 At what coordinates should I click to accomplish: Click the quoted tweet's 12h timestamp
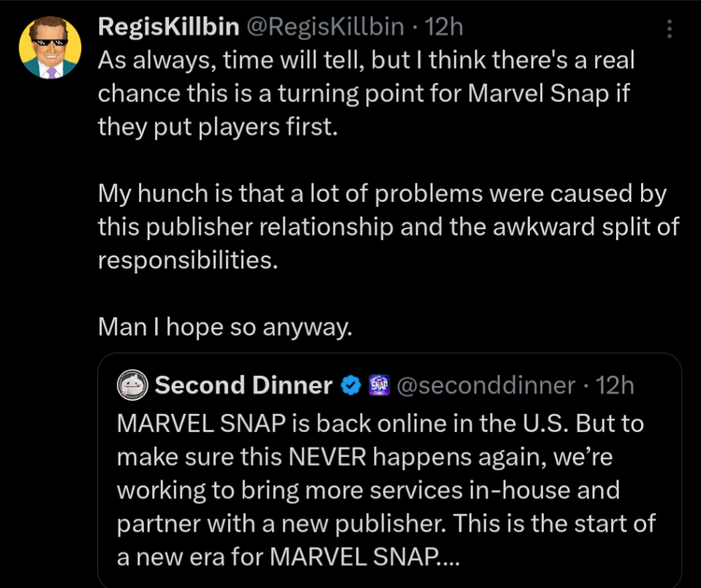(615, 385)
